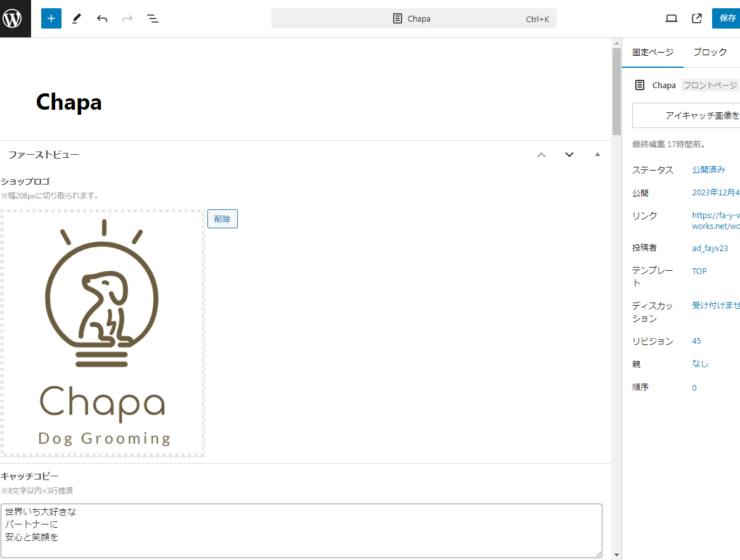Screen dimensions: 740x560
Task: Open the document overview list view
Action: [152, 18]
